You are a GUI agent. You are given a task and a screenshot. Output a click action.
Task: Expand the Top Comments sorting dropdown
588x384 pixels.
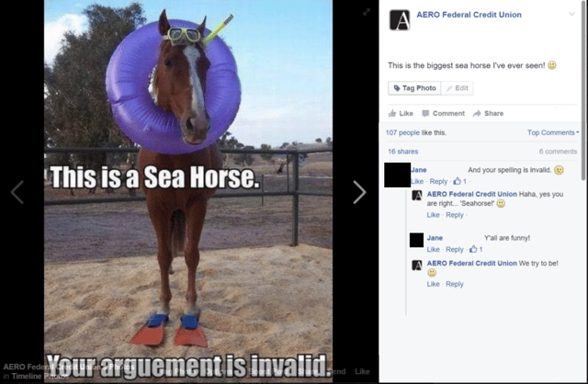pyautogui.click(x=553, y=132)
